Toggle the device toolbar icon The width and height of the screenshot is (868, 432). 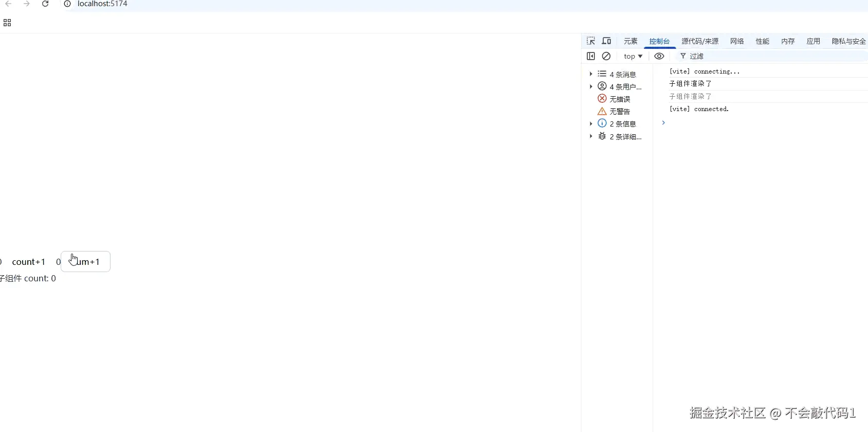pyautogui.click(x=607, y=41)
